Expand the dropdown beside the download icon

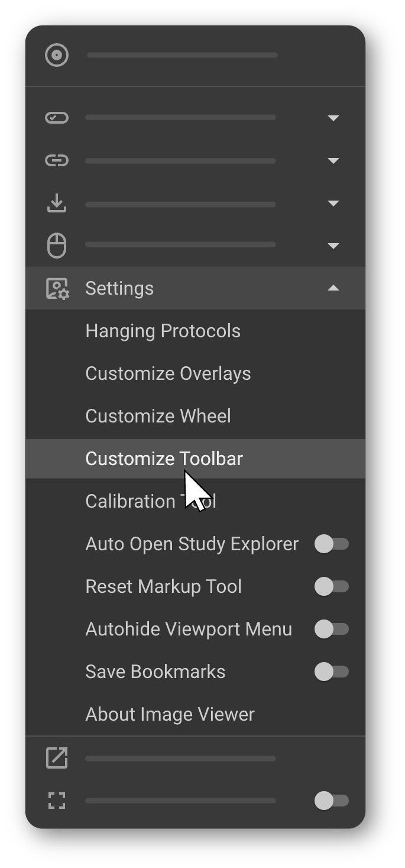point(333,203)
